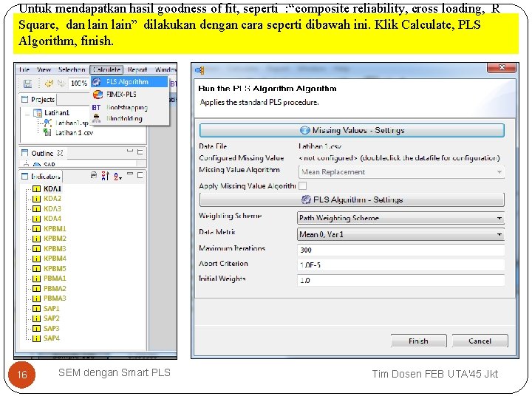532x399 pixels.
Task: Open the View menu
Action: point(44,69)
